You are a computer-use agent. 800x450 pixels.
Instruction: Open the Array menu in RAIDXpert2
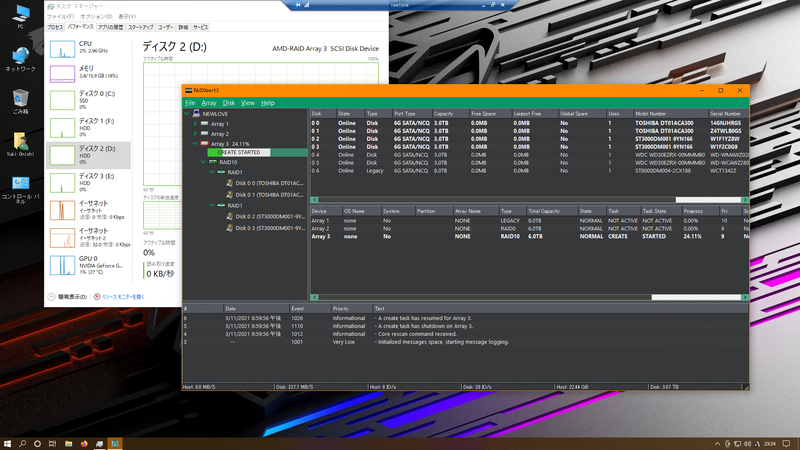point(208,103)
